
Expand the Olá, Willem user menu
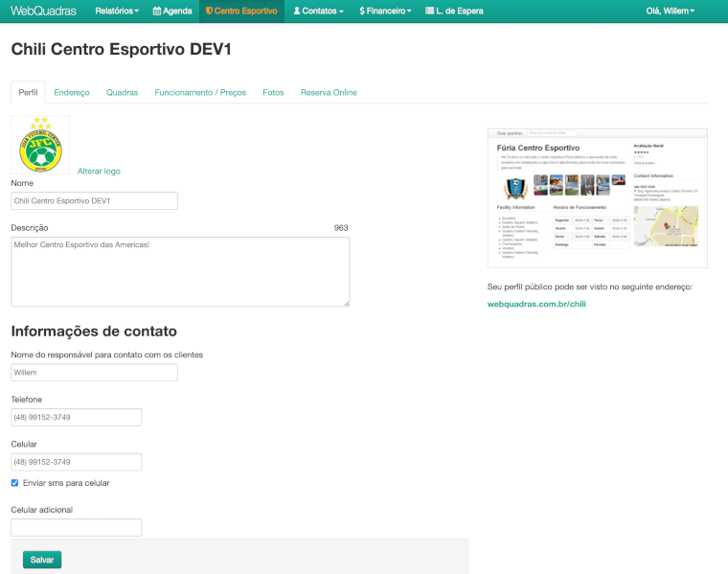[x=671, y=11]
